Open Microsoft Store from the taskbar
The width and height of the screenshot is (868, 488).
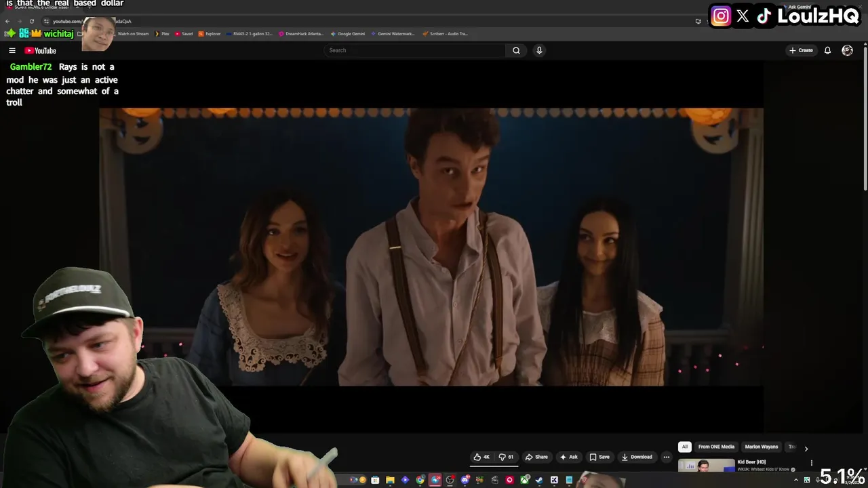(x=375, y=480)
